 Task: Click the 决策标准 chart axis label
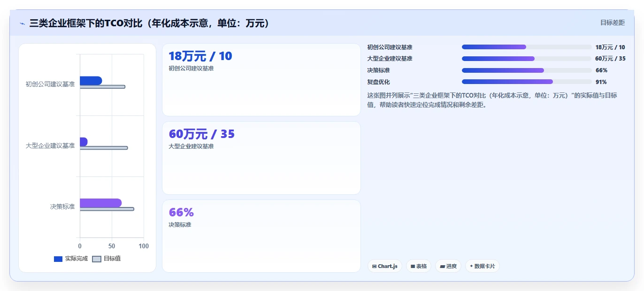[62, 207]
